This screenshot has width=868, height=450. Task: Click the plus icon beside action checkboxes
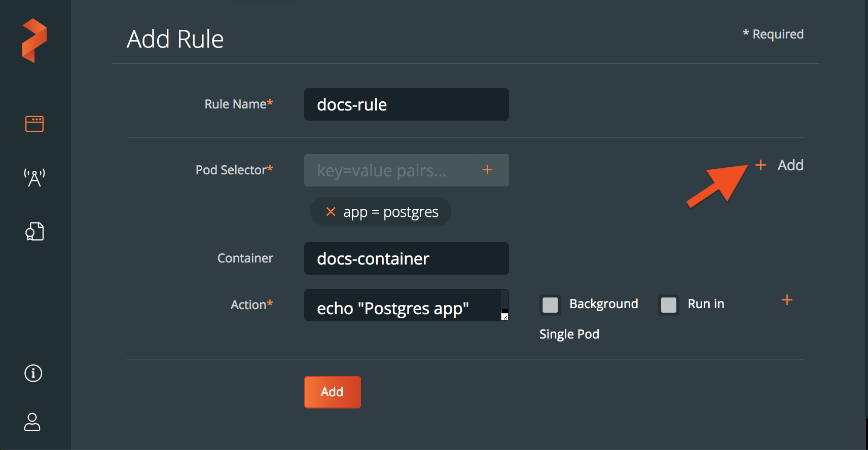point(787,300)
